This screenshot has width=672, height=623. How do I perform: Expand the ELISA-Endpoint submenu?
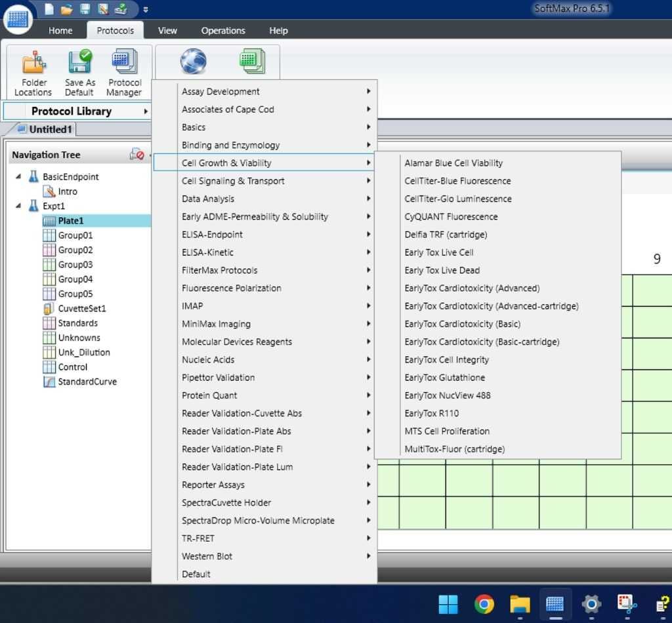pyautogui.click(x=265, y=235)
